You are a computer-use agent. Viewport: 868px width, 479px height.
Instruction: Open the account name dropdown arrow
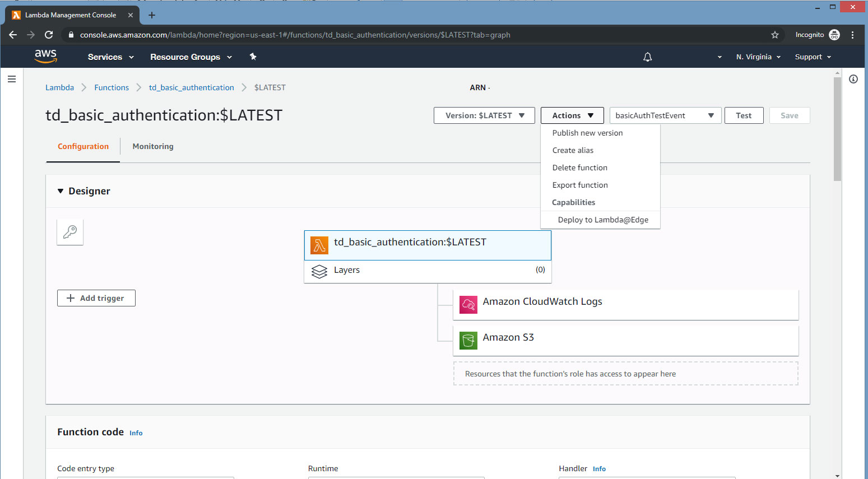[x=720, y=57]
